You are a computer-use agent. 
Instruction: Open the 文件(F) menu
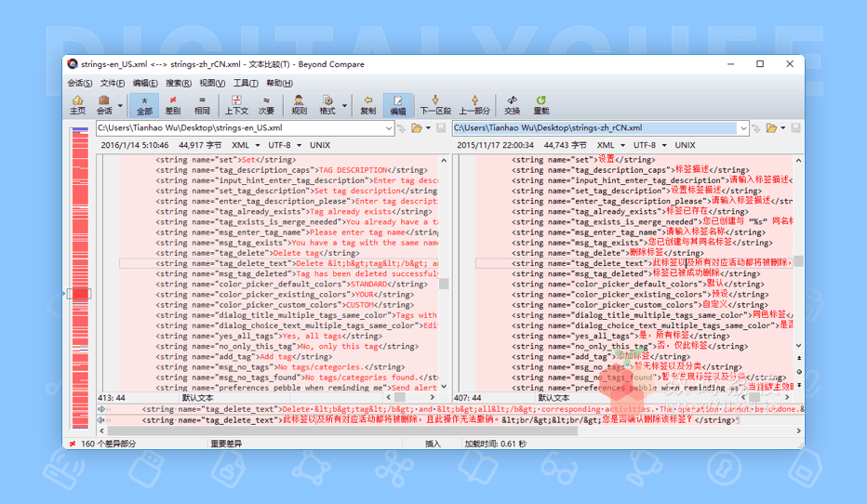[113, 83]
